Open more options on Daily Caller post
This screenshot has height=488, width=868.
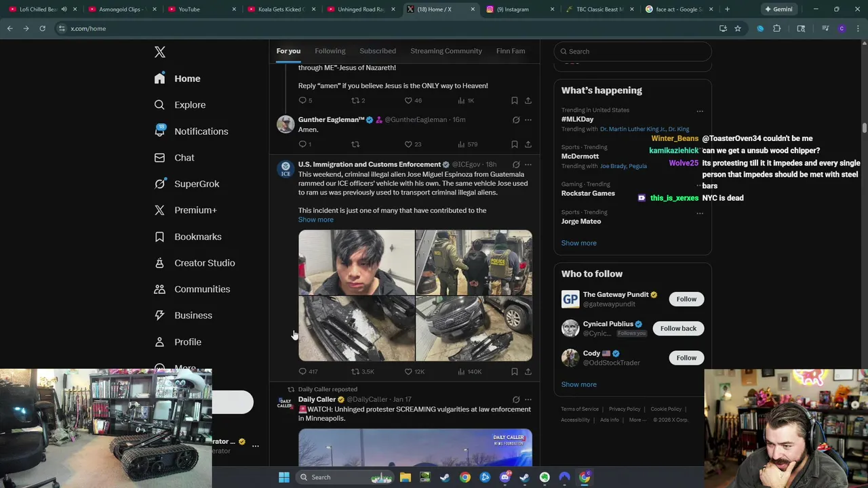click(528, 400)
